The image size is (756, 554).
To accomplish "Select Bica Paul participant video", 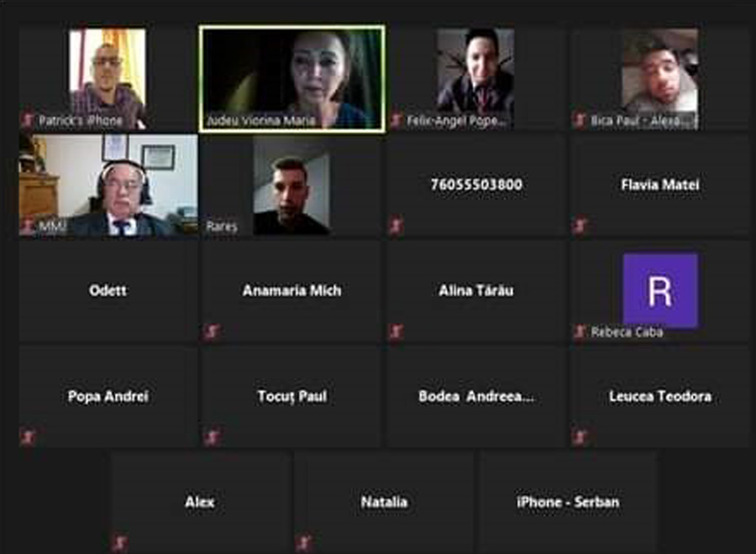I will (660, 79).
